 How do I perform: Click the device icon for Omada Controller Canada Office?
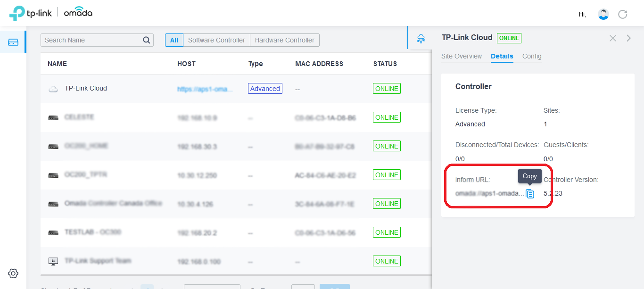click(53, 204)
